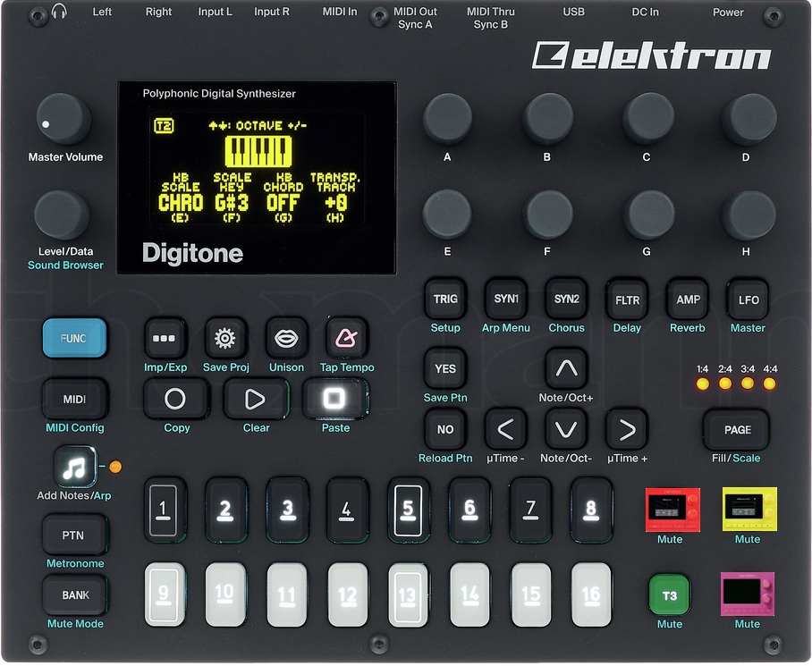Toggle lit trig key 15
This screenshot has height=666, width=812.
(x=530, y=594)
